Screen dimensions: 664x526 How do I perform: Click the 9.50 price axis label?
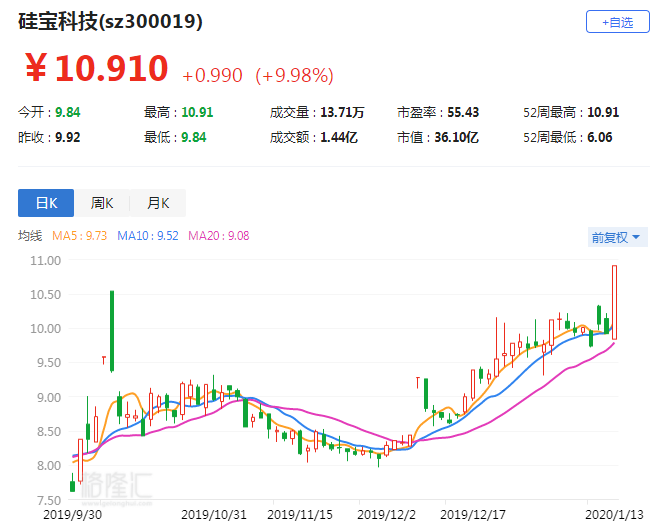[x=49, y=363]
